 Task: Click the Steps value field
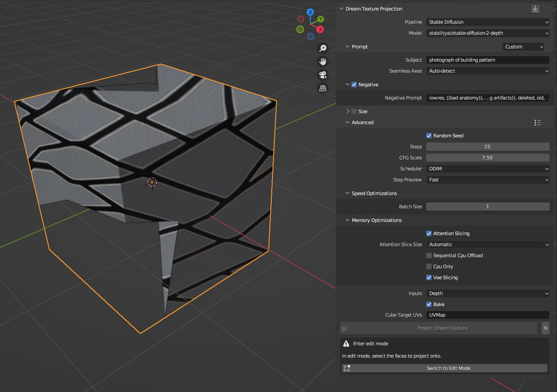click(x=488, y=147)
